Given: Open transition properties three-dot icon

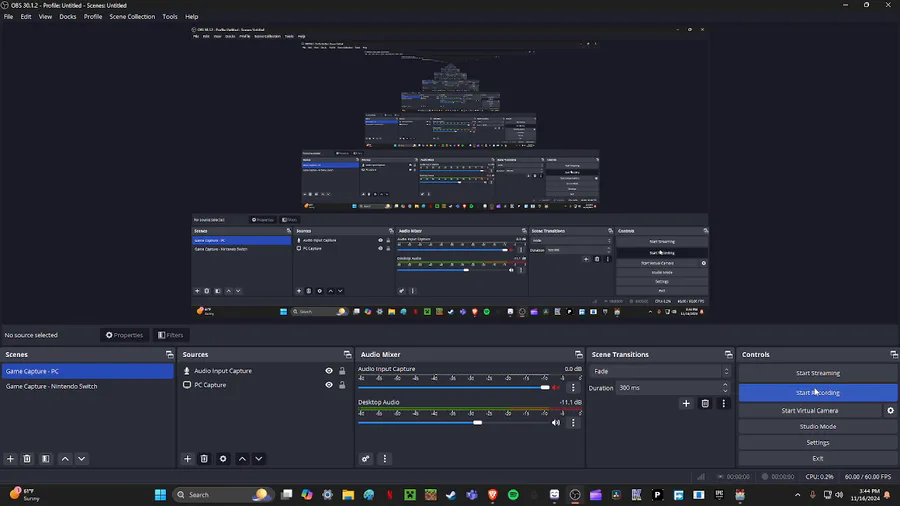Looking at the screenshot, I should point(723,403).
